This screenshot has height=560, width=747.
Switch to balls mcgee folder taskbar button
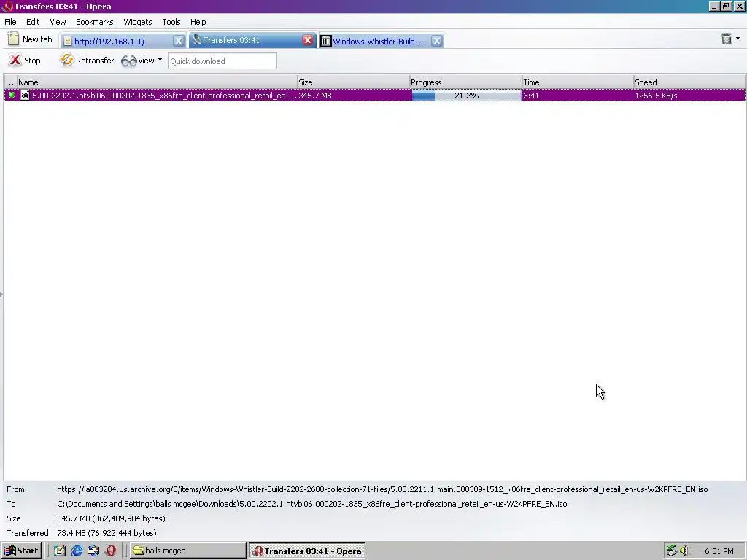(x=187, y=551)
